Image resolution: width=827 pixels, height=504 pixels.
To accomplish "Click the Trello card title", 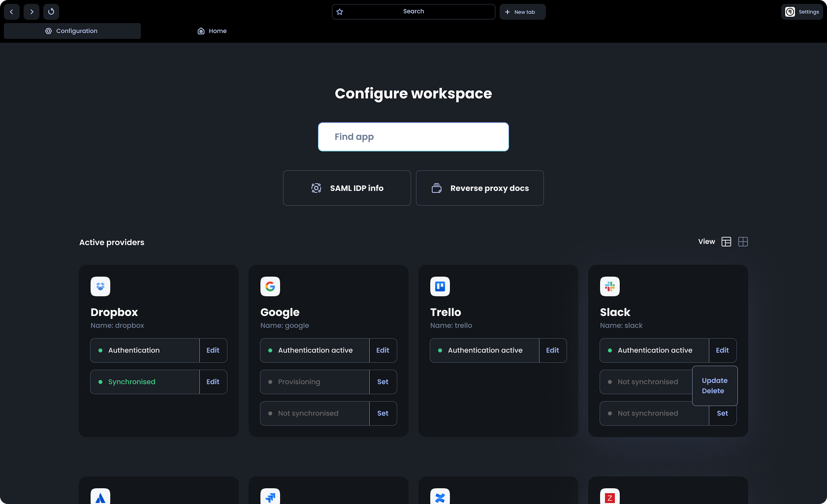I will (x=445, y=312).
